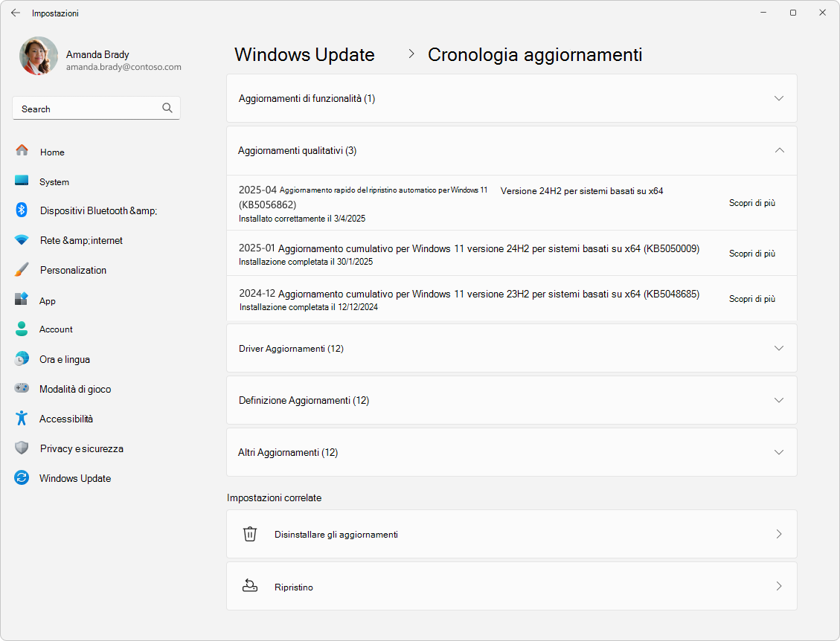Click the Modalità di gioco controller icon
The width and height of the screenshot is (840, 641).
(22, 387)
